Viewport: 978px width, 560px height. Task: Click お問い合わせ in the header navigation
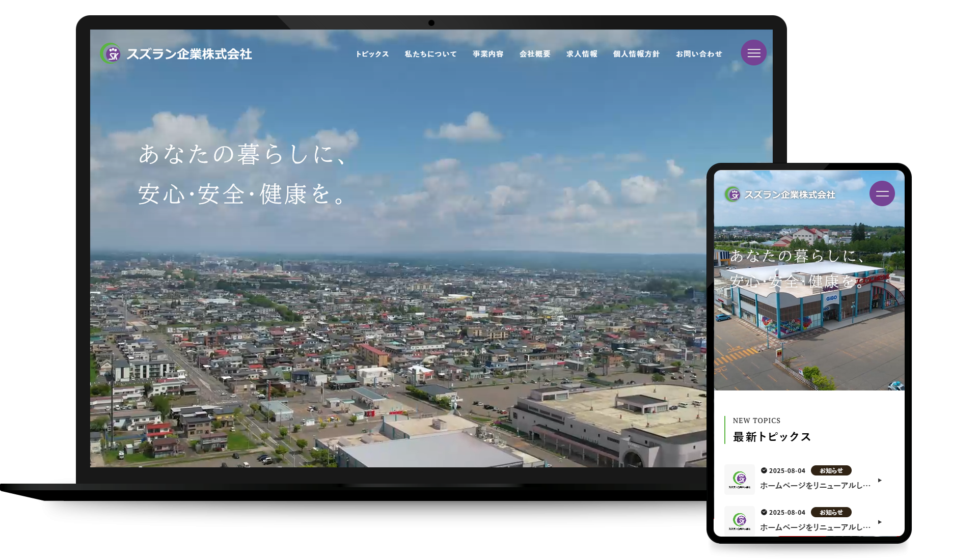point(698,54)
